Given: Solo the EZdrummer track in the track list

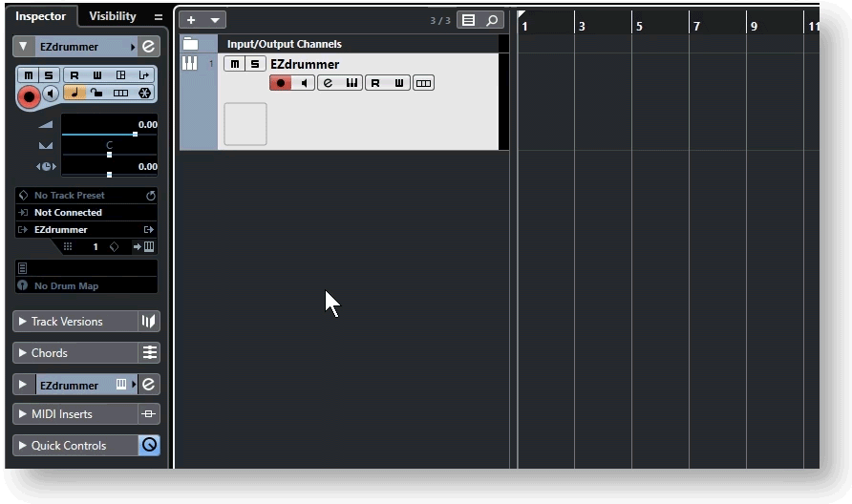Looking at the screenshot, I should click(x=254, y=64).
